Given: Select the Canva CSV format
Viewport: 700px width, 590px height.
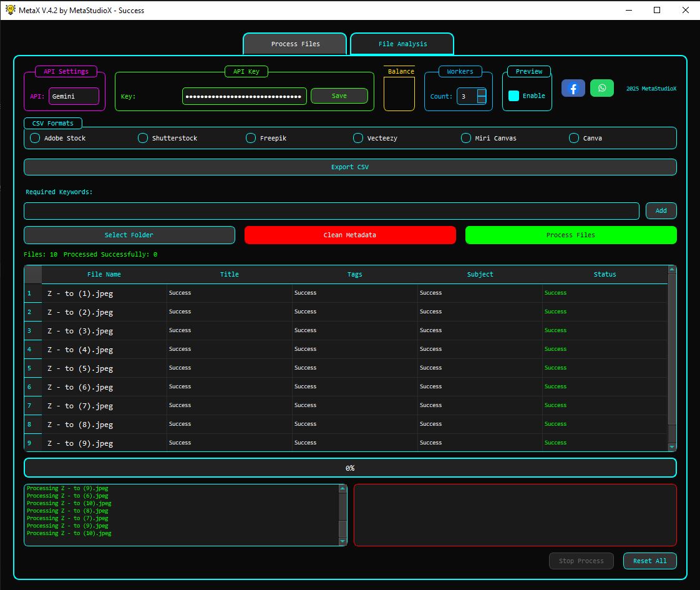Looking at the screenshot, I should (x=574, y=138).
